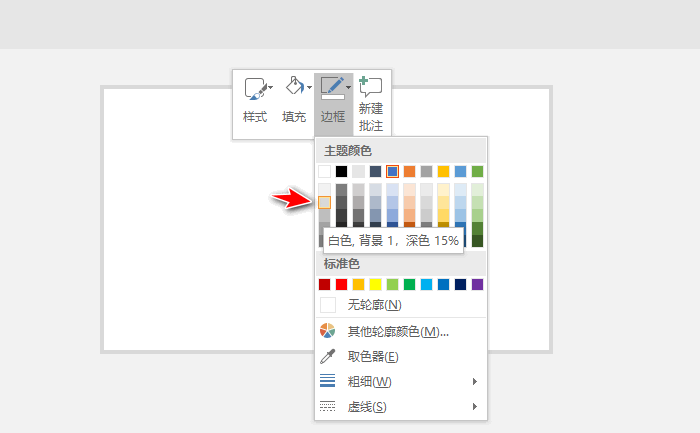Viewport: 700px width, 433px height.
Task: Select red standard color
Action: [342, 284]
